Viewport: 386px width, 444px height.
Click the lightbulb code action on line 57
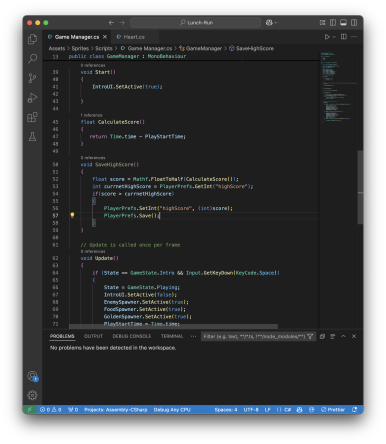click(x=72, y=215)
